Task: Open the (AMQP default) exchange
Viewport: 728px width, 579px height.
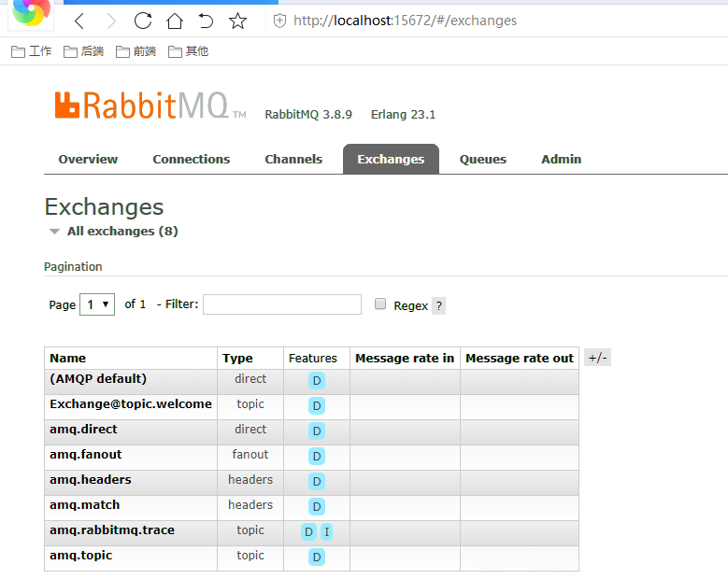Action: point(98,378)
